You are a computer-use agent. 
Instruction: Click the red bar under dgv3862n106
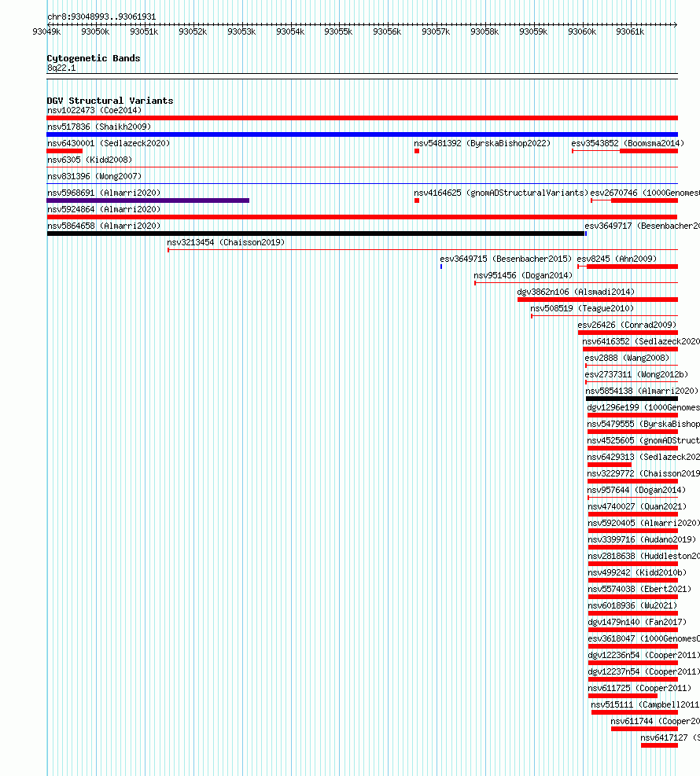[598, 300]
